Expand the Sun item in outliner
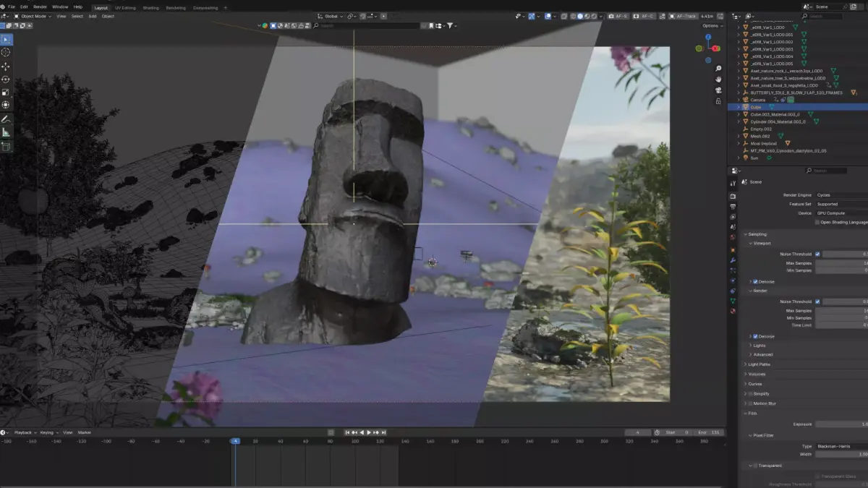 tap(739, 158)
